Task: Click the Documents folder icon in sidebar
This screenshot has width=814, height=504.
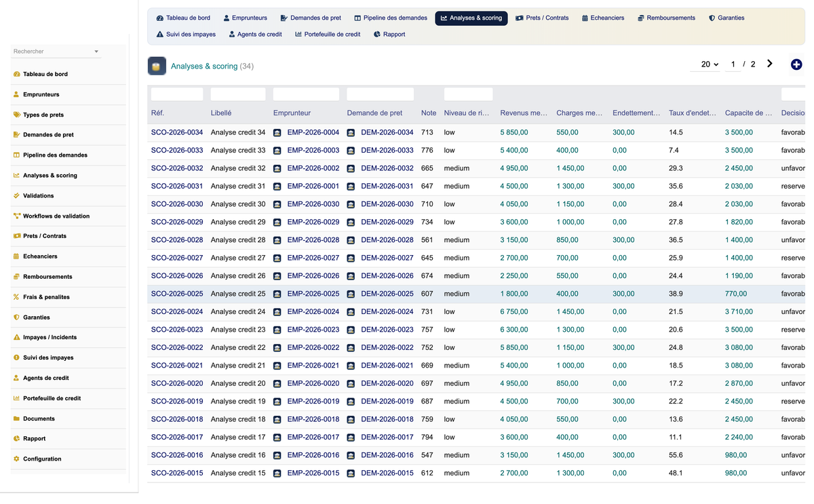Action: 16,419
